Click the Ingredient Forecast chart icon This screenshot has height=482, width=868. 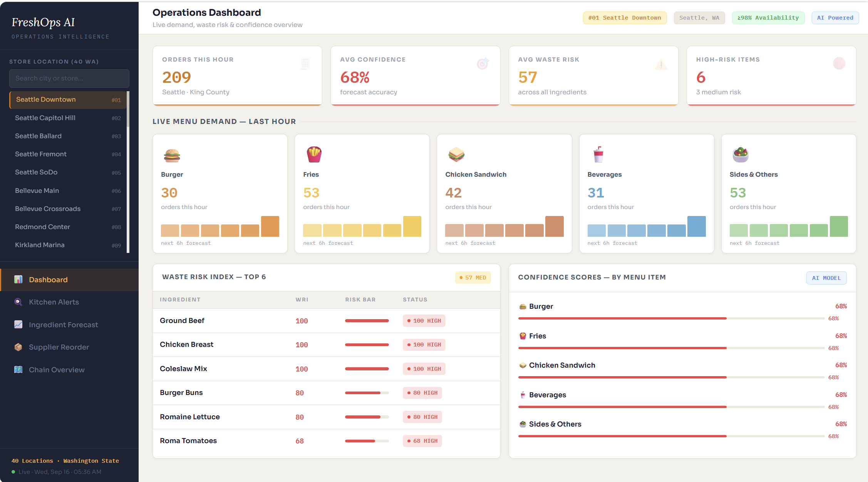18,325
